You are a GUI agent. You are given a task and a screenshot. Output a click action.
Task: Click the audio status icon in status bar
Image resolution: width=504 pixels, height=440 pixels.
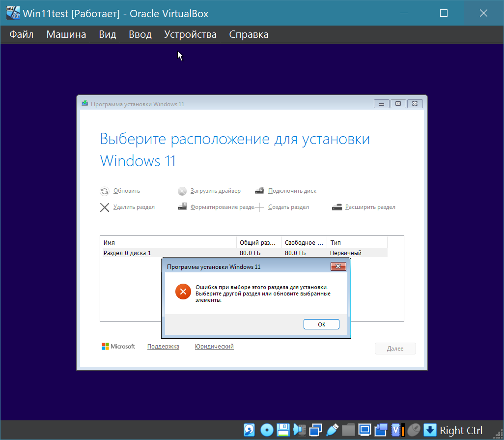point(299,430)
